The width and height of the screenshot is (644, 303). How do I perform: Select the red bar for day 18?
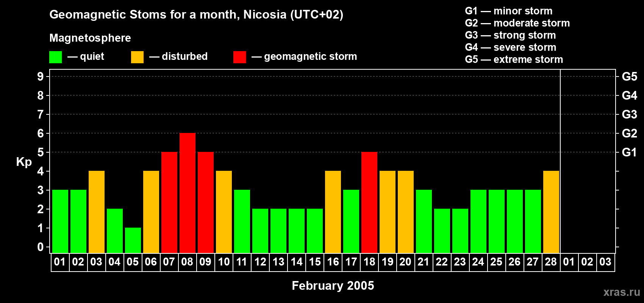point(369,203)
